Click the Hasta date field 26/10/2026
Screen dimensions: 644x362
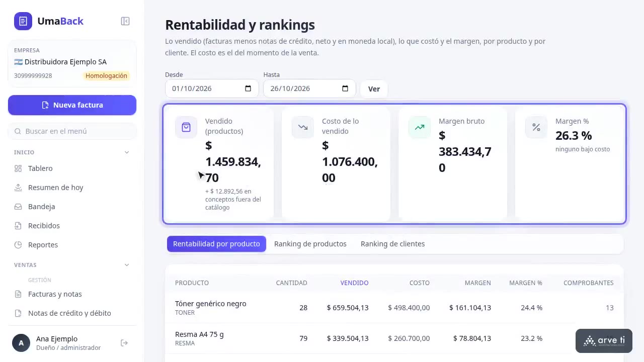click(x=309, y=88)
